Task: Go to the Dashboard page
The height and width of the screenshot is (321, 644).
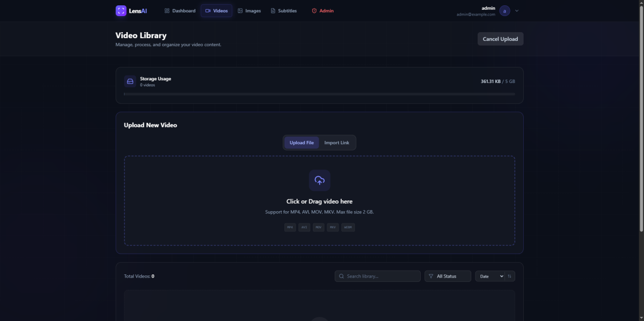Action: pos(180,11)
